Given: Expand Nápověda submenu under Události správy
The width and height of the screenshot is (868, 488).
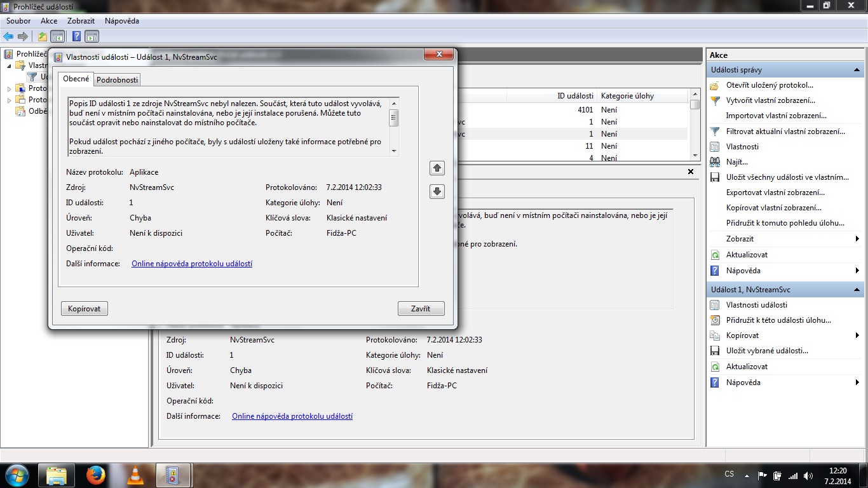Looking at the screenshot, I should coord(857,271).
